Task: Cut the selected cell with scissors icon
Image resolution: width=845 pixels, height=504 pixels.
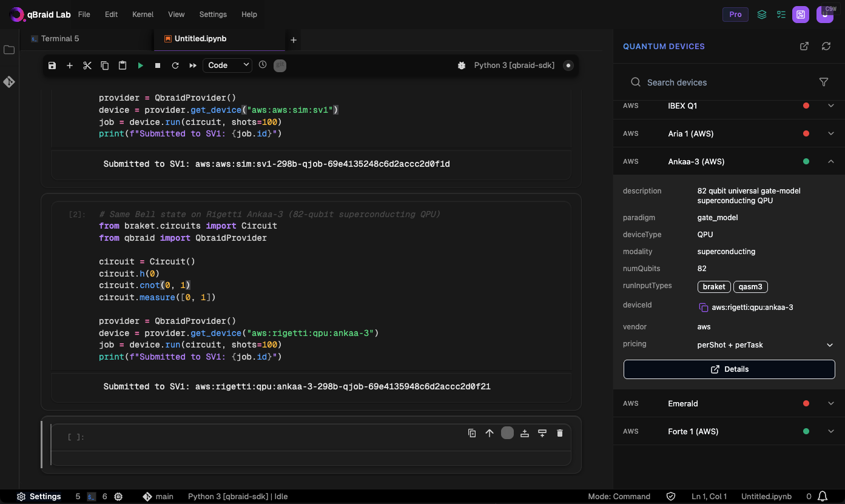Action: pyautogui.click(x=87, y=66)
